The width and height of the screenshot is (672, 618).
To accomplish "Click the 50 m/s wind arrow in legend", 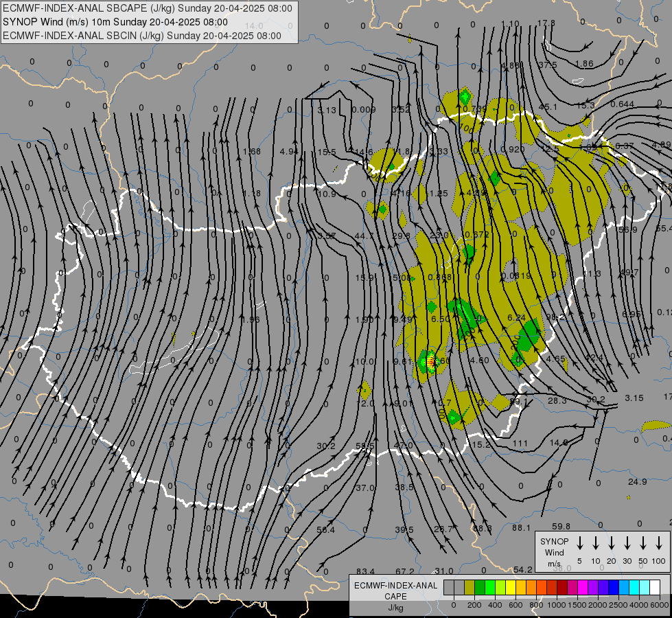I will (643, 543).
